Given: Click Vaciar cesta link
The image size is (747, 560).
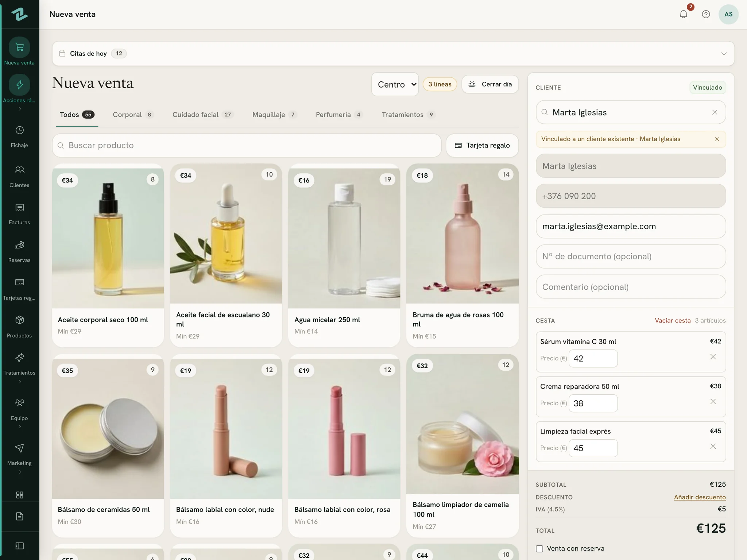Looking at the screenshot, I should pyautogui.click(x=673, y=320).
